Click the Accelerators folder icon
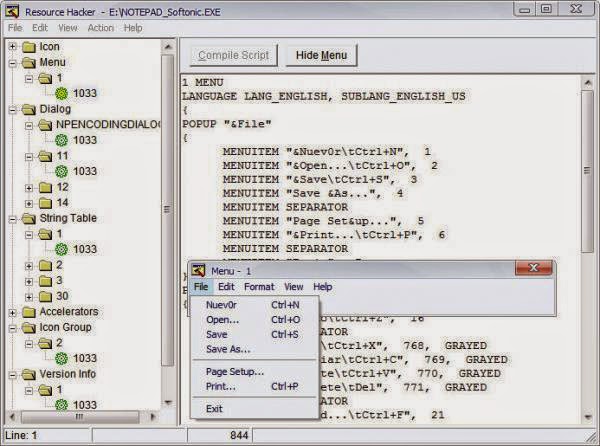The width and height of the screenshot is (600, 446). 29,312
